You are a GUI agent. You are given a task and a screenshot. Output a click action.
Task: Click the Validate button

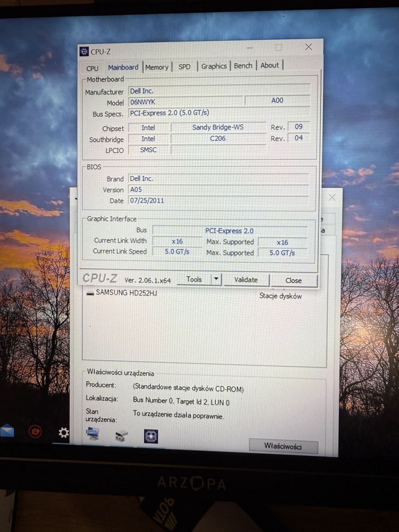click(246, 280)
